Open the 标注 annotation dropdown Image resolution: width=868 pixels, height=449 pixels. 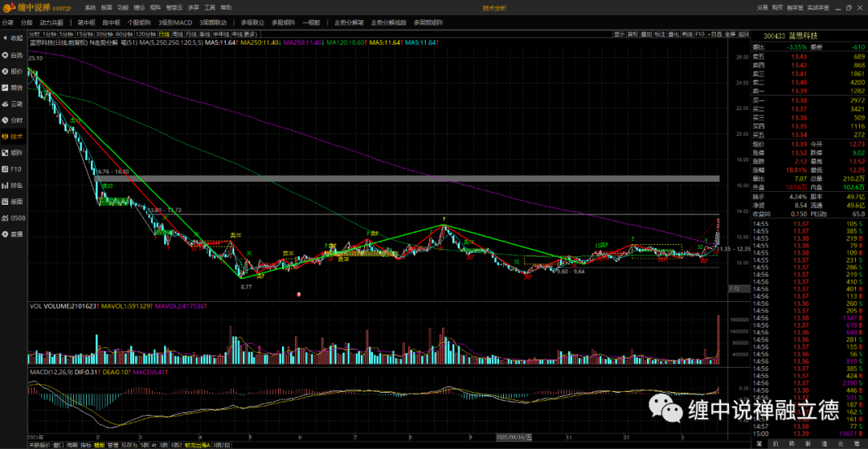click(x=660, y=35)
